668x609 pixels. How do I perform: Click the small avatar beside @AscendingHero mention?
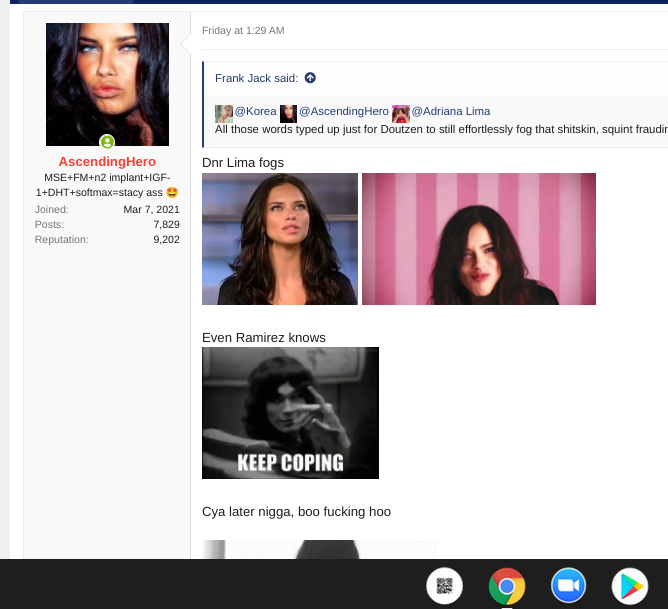click(288, 114)
